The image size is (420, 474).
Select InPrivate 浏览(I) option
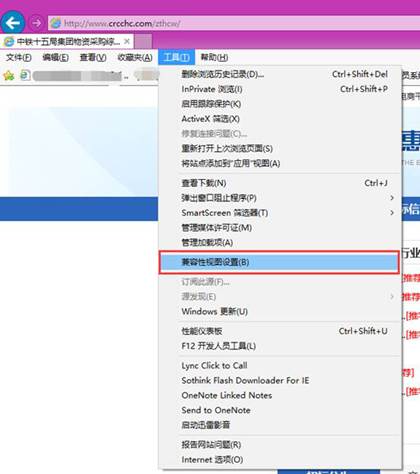point(279,89)
